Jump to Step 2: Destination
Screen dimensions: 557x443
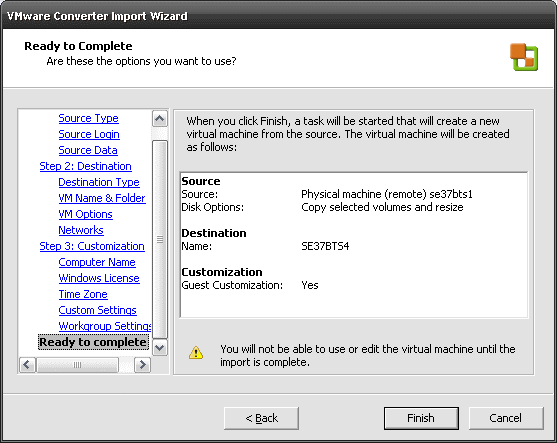click(85, 166)
